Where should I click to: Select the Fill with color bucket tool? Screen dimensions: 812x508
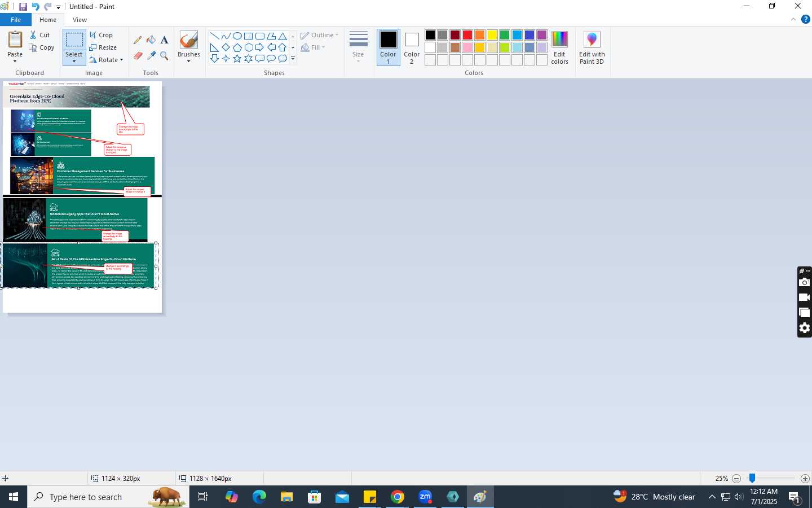[x=151, y=40]
